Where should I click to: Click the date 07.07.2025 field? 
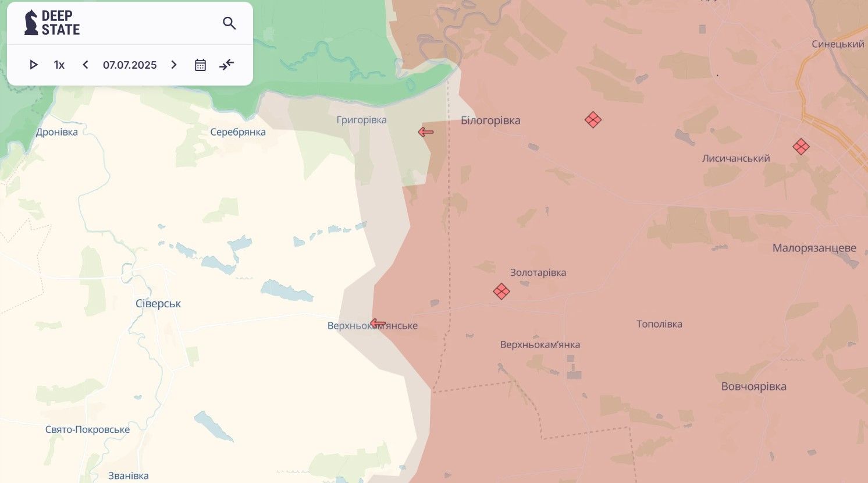[x=130, y=65]
